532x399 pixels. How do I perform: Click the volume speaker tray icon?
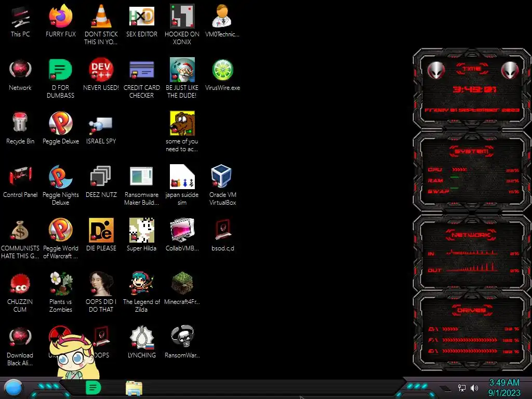[474, 388]
